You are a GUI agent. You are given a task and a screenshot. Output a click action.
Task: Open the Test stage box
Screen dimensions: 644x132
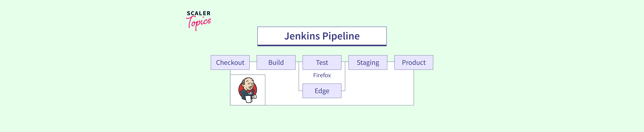pos(322,62)
